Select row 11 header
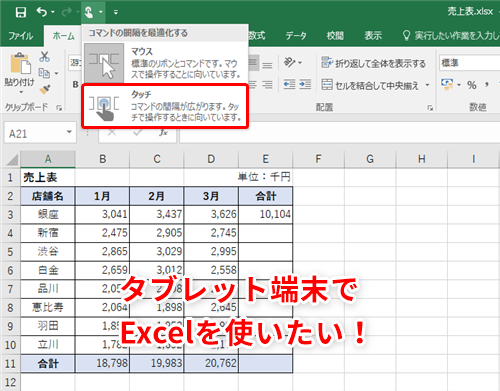Screen dimensions: 500x391 tap(10, 363)
